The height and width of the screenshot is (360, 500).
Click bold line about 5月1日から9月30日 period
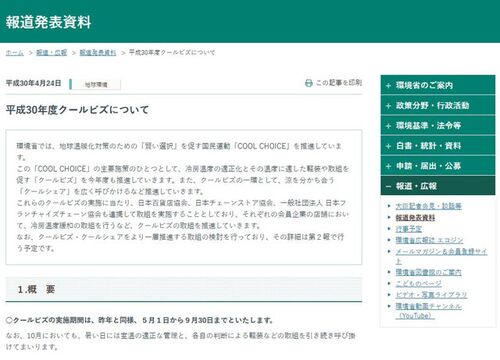tap(140, 320)
